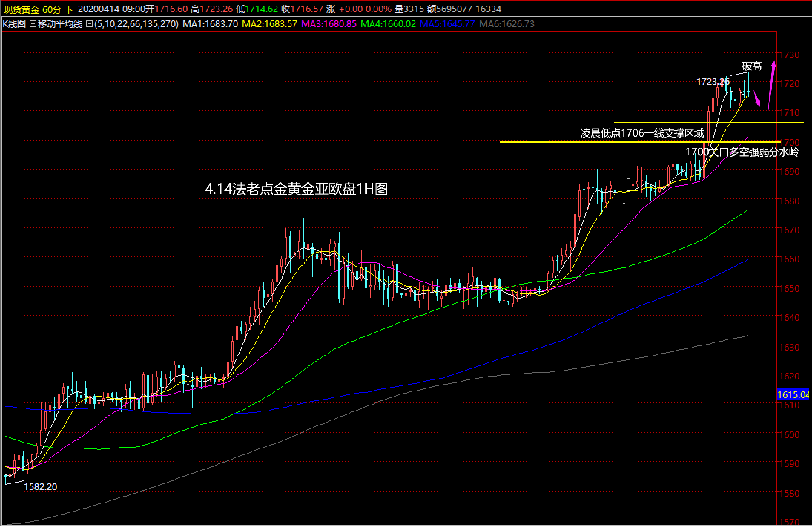
Task: Select the 破高 annotation label
Action: [752, 66]
